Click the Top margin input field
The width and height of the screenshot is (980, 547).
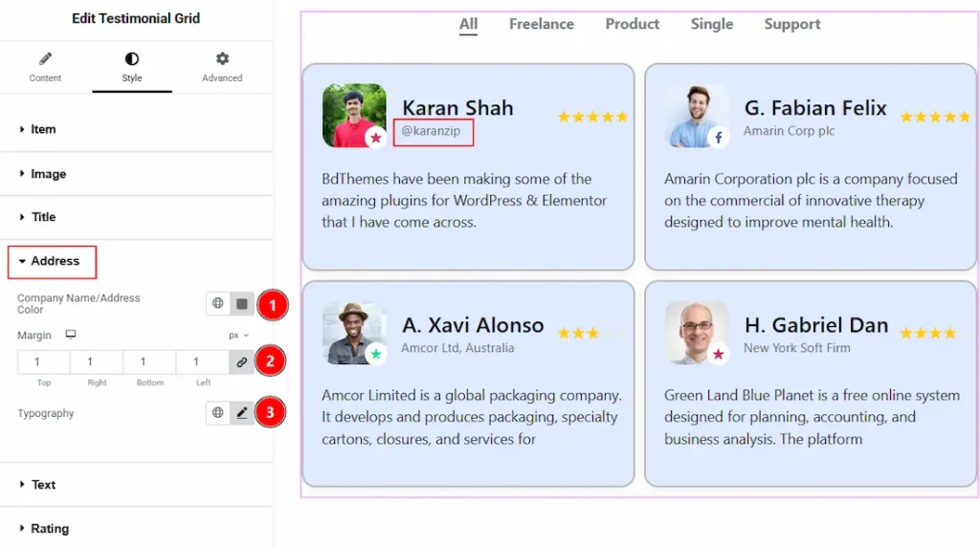43,362
